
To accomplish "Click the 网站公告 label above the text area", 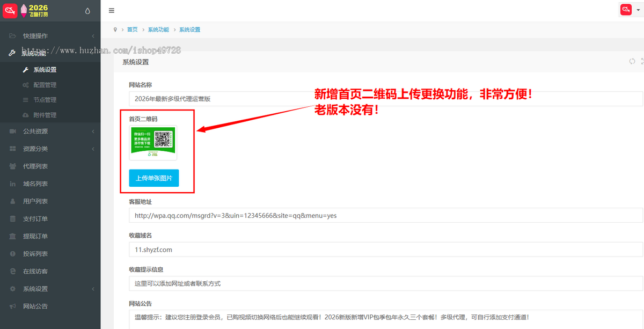I will [x=140, y=303].
